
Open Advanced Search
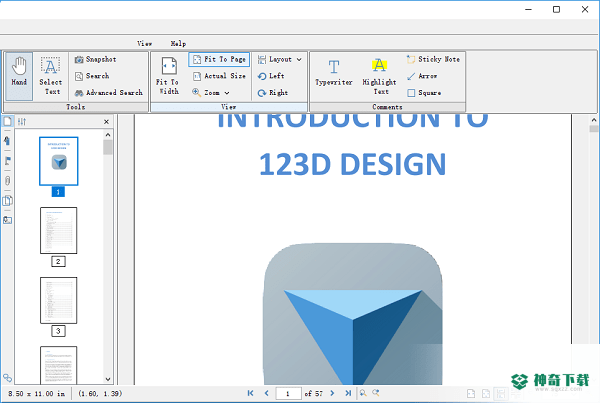(x=109, y=93)
